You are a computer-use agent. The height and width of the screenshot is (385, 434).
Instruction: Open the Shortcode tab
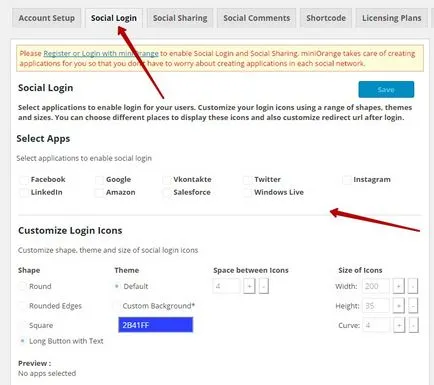click(326, 18)
